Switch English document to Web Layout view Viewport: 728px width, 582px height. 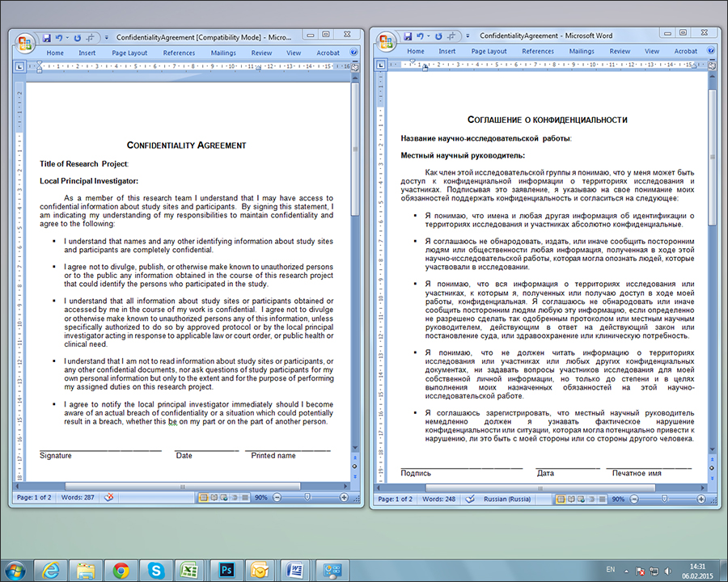point(224,498)
